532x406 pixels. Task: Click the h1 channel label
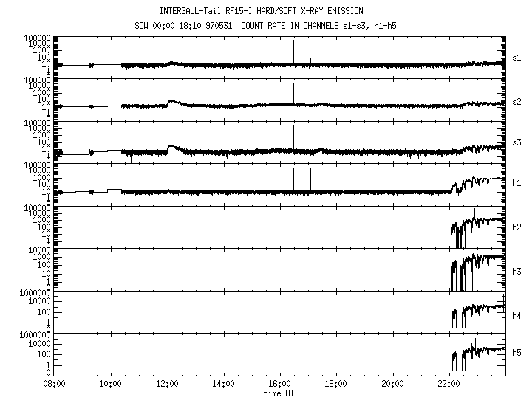pyautogui.click(x=516, y=184)
